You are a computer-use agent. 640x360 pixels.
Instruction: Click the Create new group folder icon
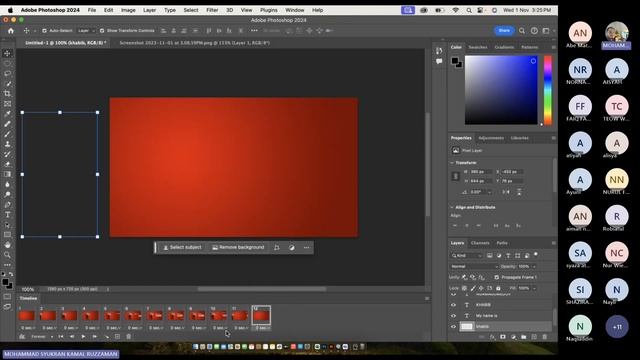coord(524,337)
